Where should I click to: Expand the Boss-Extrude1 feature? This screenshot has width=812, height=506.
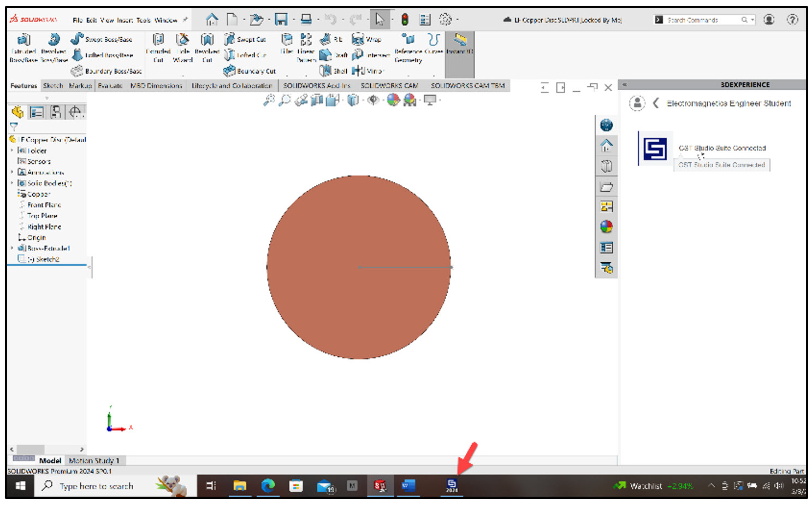pyautogui.click(x=12, y=249)
